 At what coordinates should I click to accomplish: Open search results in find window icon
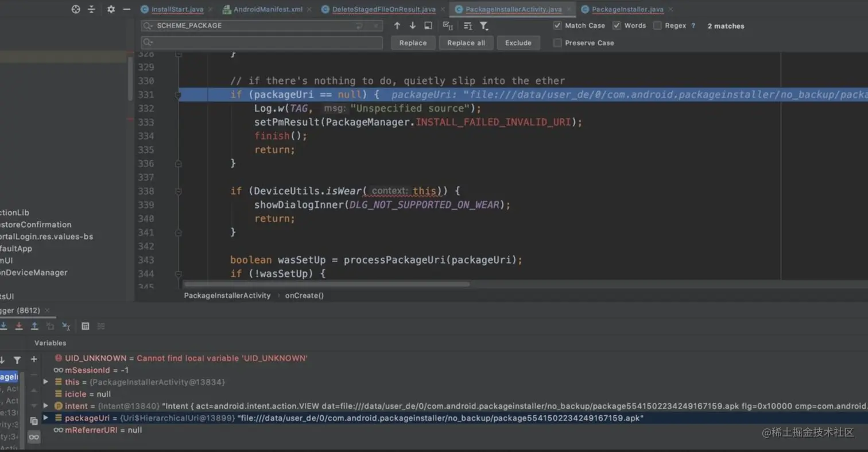click(428, 26)
